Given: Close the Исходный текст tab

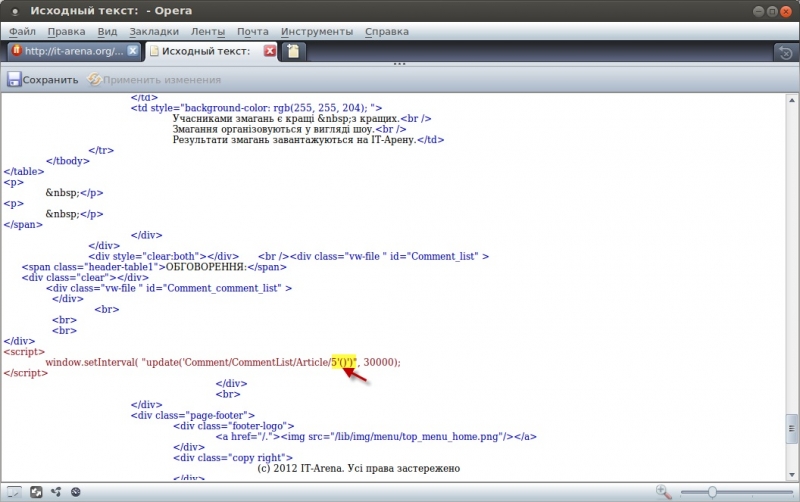Looking at the screenshot, I should point(270,51).
